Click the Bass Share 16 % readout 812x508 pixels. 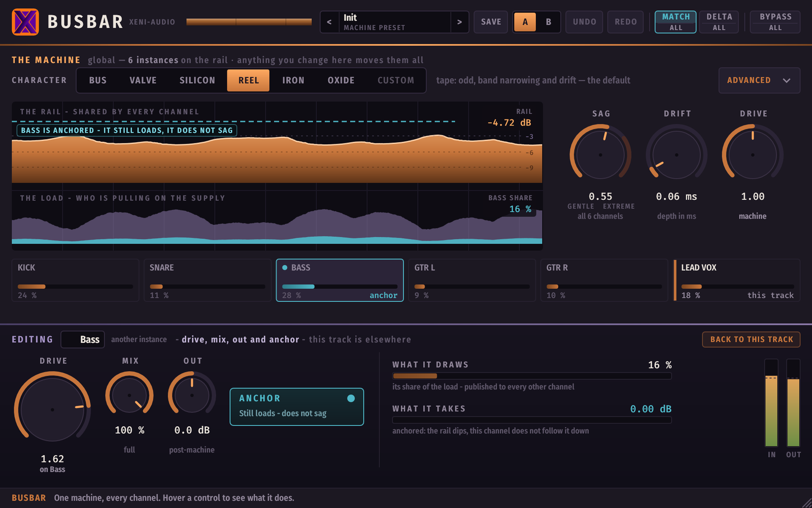point(520,209)
